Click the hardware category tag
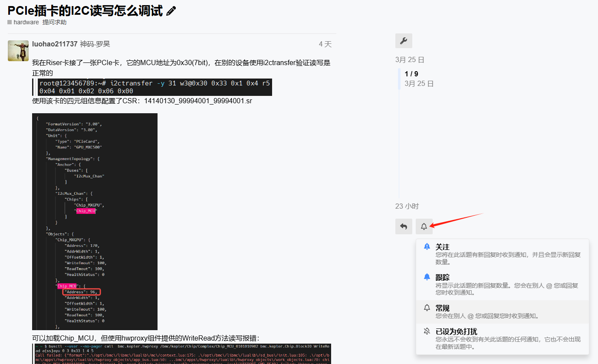The height and width of the screenshot is (364, 598). coord(26,22)
